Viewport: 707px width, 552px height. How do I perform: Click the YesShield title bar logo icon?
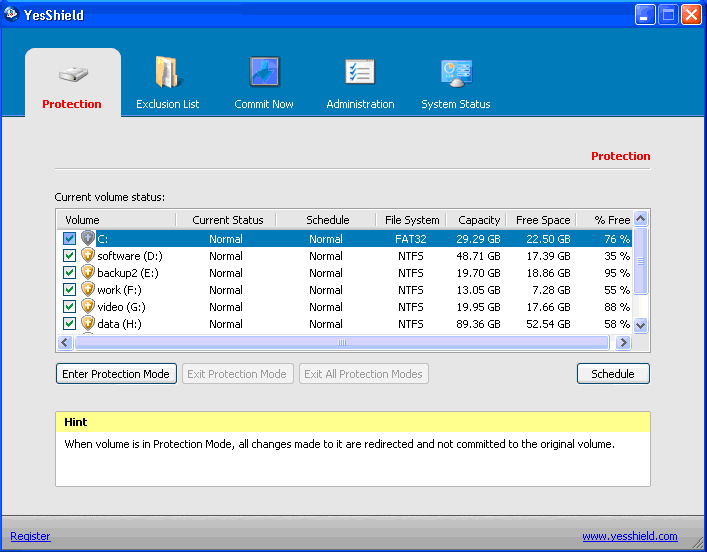[x=11, y=14]
